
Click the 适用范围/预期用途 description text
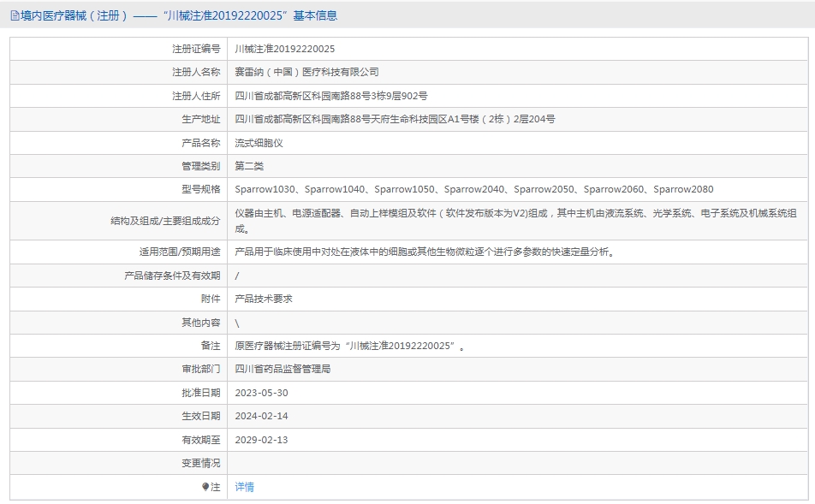click(425, 252)
